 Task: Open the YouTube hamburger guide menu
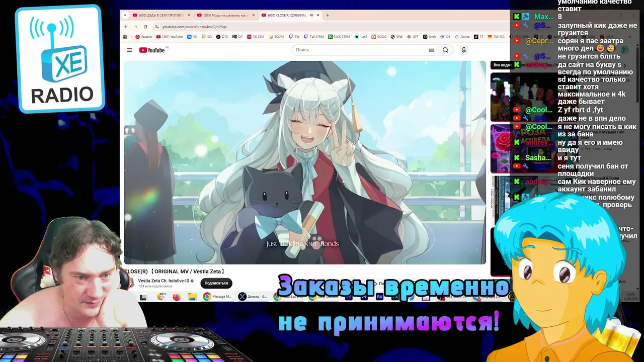click(x=129, y=50)
